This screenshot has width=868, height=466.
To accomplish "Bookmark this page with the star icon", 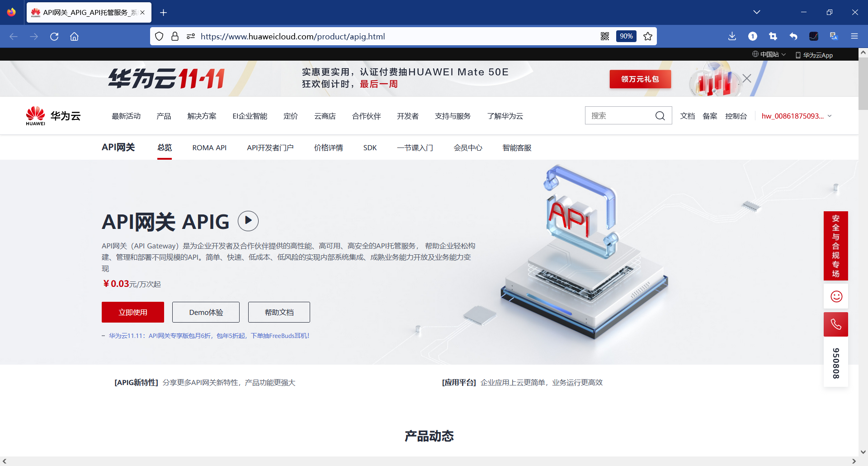I will [647, 36].
